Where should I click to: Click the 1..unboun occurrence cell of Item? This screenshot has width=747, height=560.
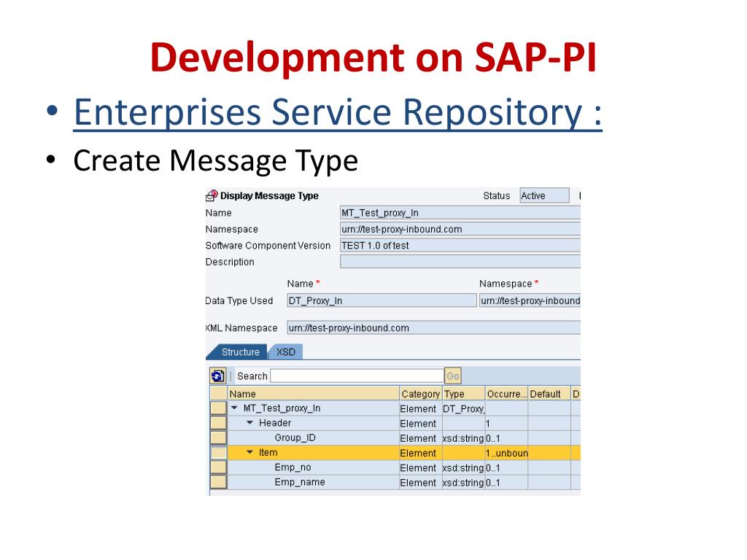(506, 453)
